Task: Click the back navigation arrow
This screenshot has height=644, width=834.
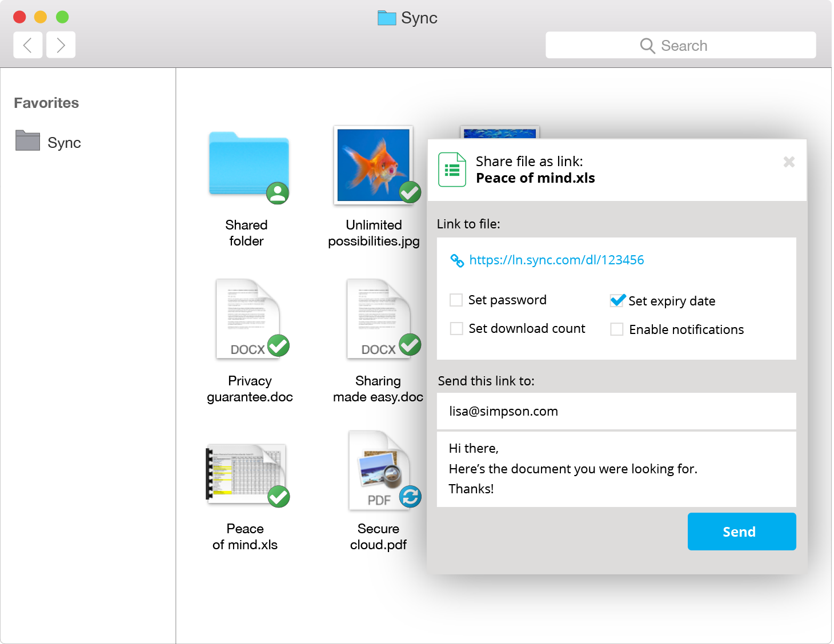Action: click(x=27, y=45)
